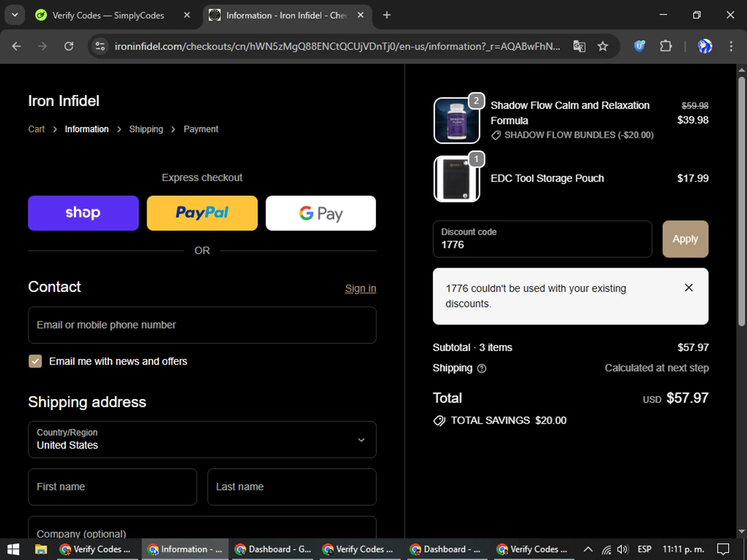Open File Explorer from taskbar

pyautogui.click(x=41, y=550)
